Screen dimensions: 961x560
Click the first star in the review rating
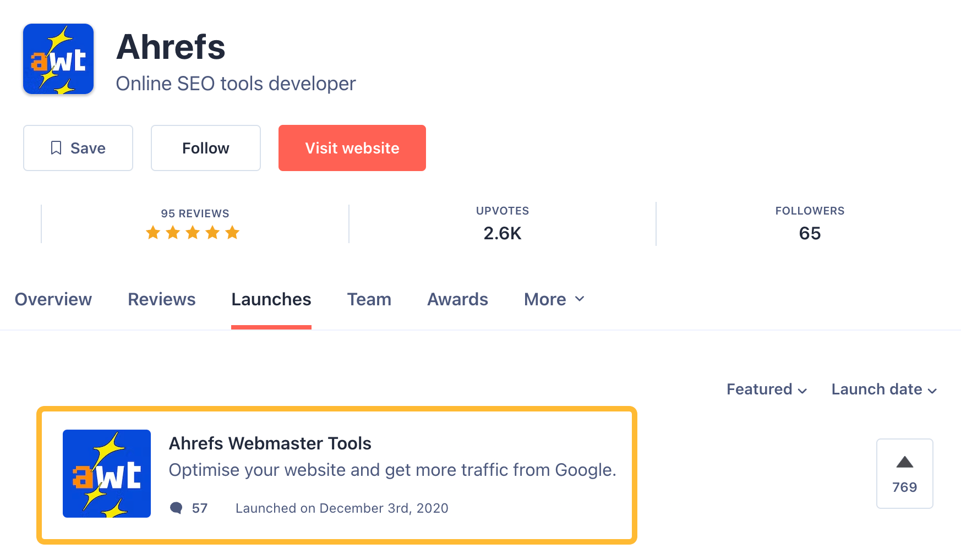[153, 233]
